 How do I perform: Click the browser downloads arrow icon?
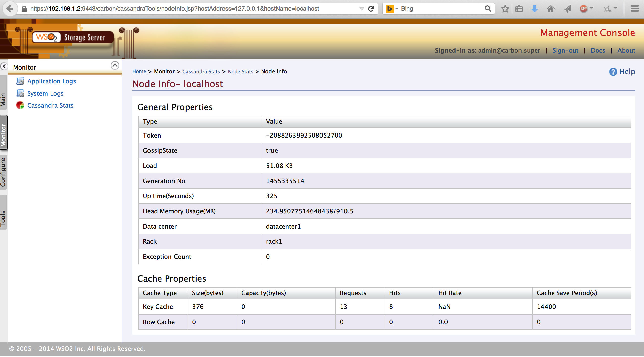535,9
